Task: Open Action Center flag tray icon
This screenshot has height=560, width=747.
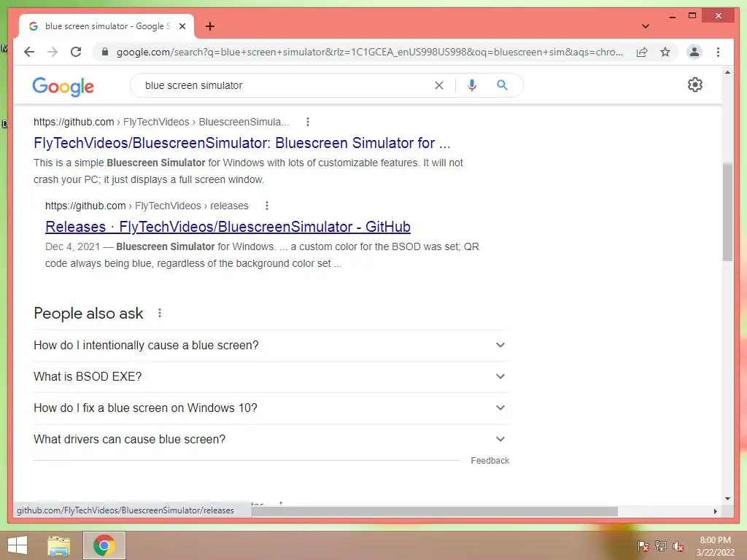Action: 643,546
